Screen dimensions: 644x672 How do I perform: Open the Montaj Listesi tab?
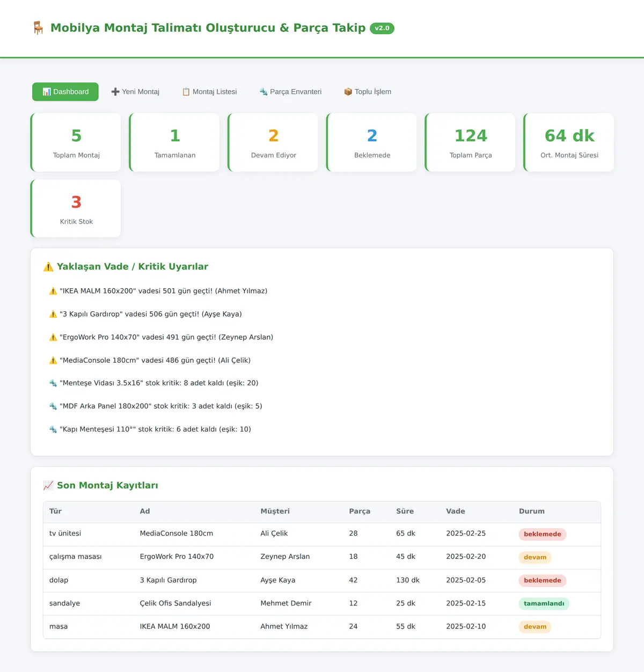(209, 92)
